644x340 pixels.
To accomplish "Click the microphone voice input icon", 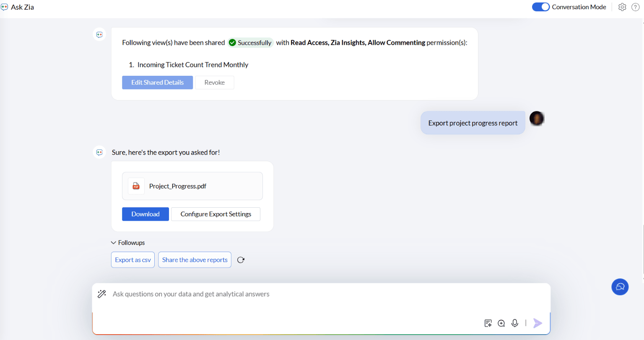I will pyautogui.click(x=515, y=323).
